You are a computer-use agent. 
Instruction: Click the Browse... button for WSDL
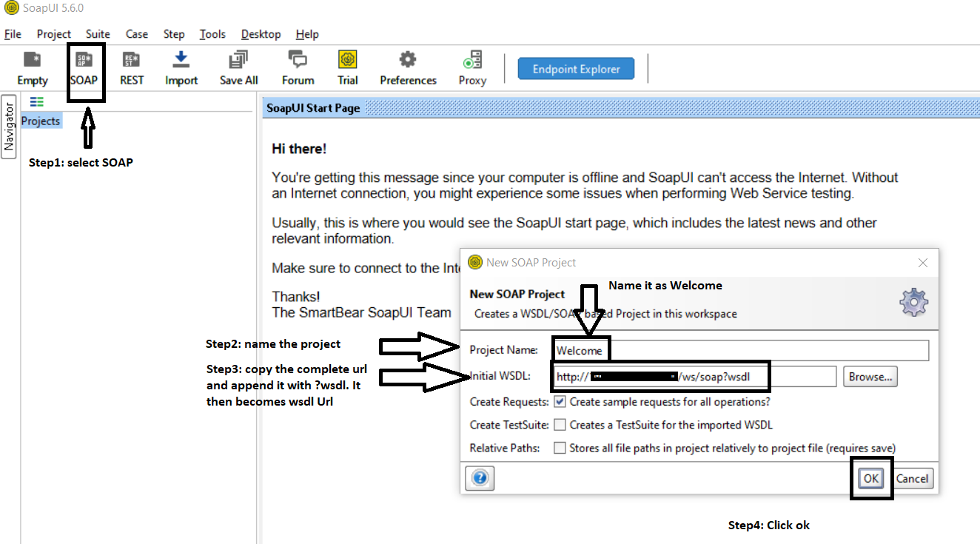(x=870, y=377)
